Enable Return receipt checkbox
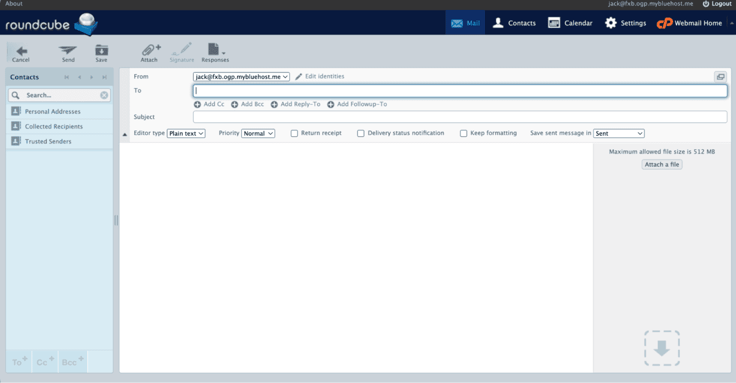Image resolution: width=736 pixels, height=383 pixels. [294, 133]
